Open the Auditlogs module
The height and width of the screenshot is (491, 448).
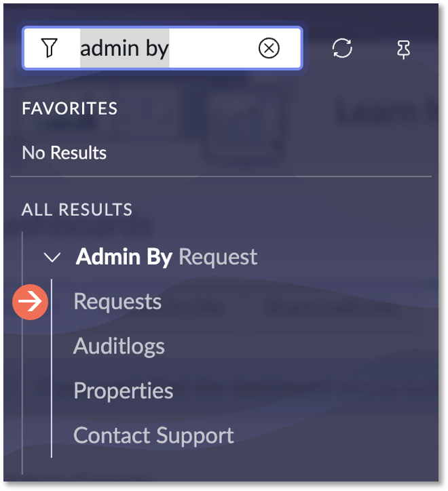pyautogui.click(x=119, y=347)
